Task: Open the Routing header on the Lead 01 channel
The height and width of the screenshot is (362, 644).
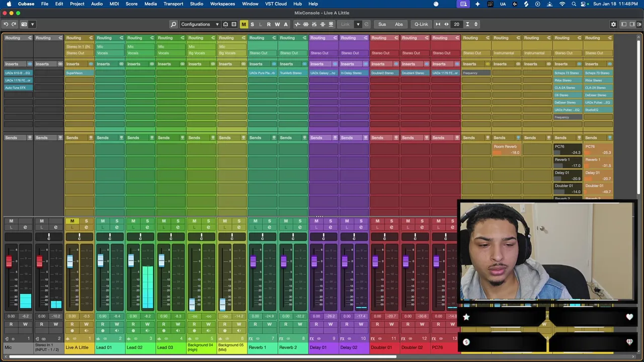Action: pyautogui.click(x=110, y=38)
